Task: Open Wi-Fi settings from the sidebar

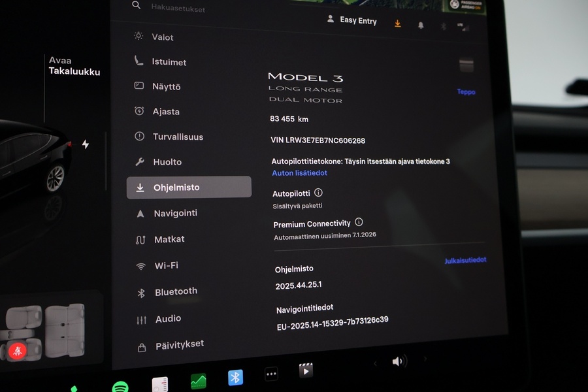Action: (165, 265)
